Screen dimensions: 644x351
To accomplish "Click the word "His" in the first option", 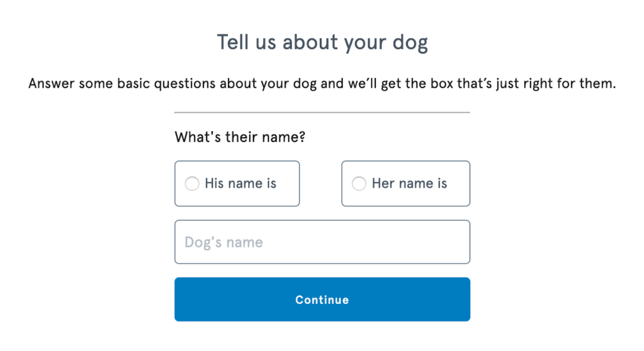I will click(214, 183).
